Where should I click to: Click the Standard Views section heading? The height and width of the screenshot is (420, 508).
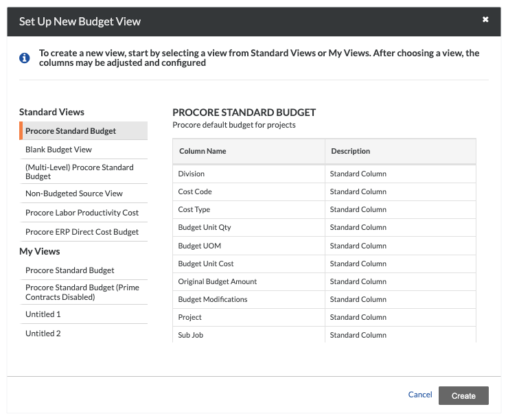coord(51,112)
